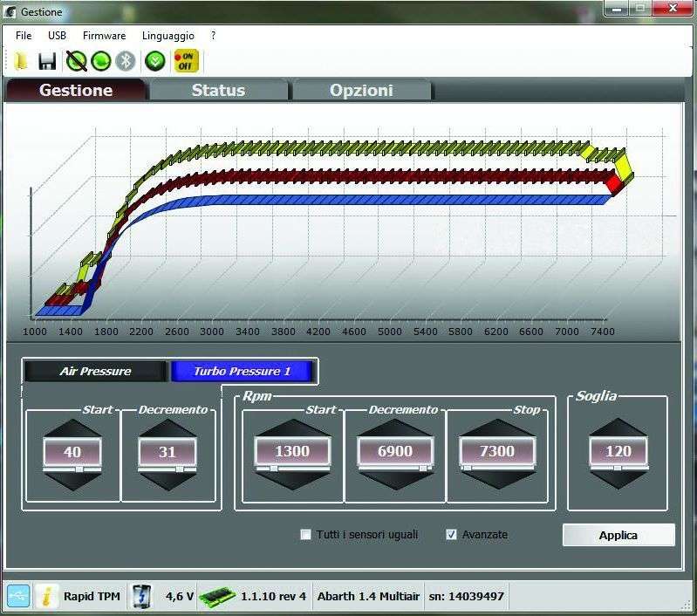Decrease pressure Decremento value 31 with down arrow
The width and height of the screenshot is (697, 616).
[167, 482]
